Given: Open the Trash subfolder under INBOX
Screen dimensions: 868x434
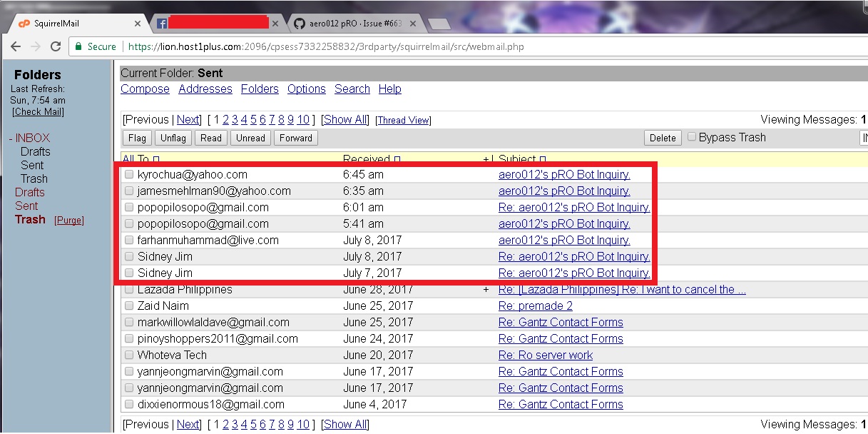Looking at the screenshot, I should pyautogui.click(x=34, y=178).
